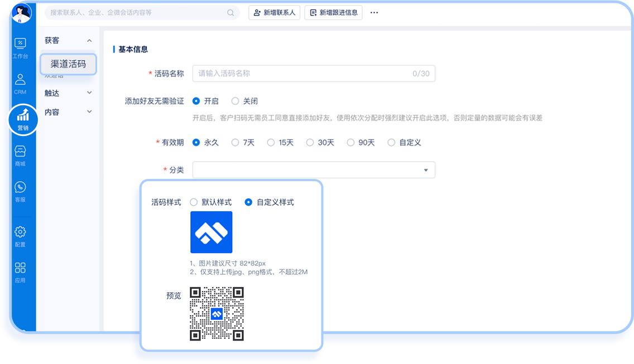This screenshot has width=634, height=364.
Task: Click the 活码名称 name input field
Action: pyautogui.click(x=314, y=73)
